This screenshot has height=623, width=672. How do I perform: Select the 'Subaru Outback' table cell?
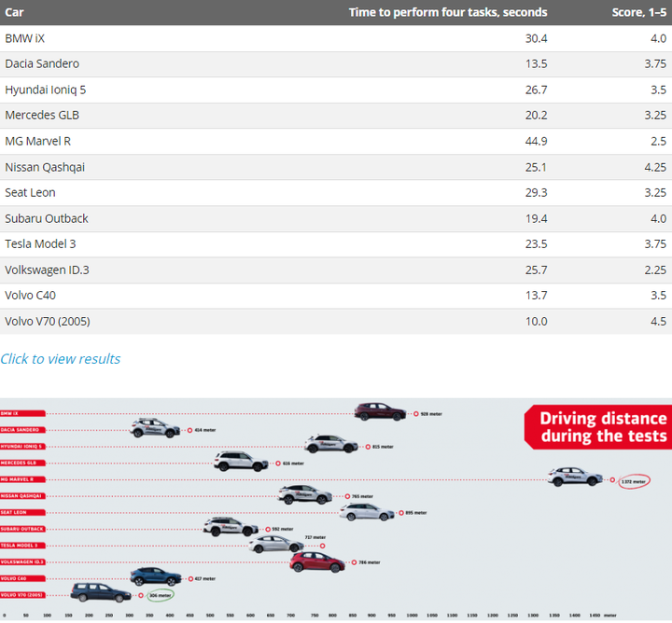point(47,218)
